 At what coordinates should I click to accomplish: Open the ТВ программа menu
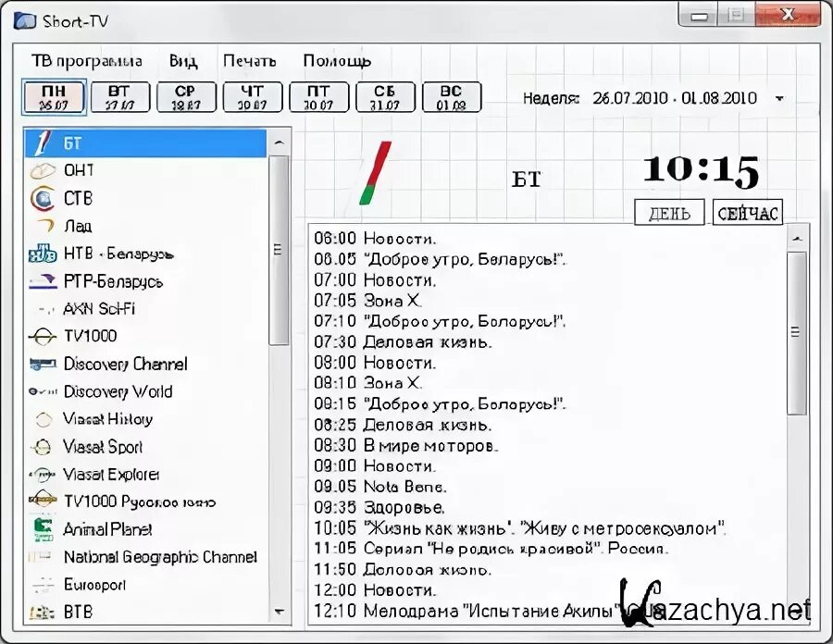(87, 61)
